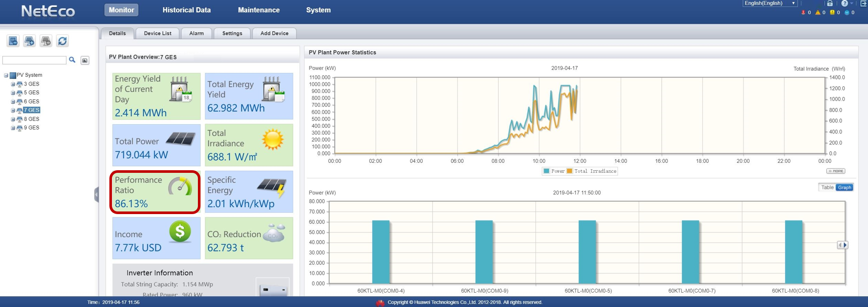Click the 60KTL-M0(COM0-7) power bar
Viewport: 868px width, 307px height.
tap(690, 252)
